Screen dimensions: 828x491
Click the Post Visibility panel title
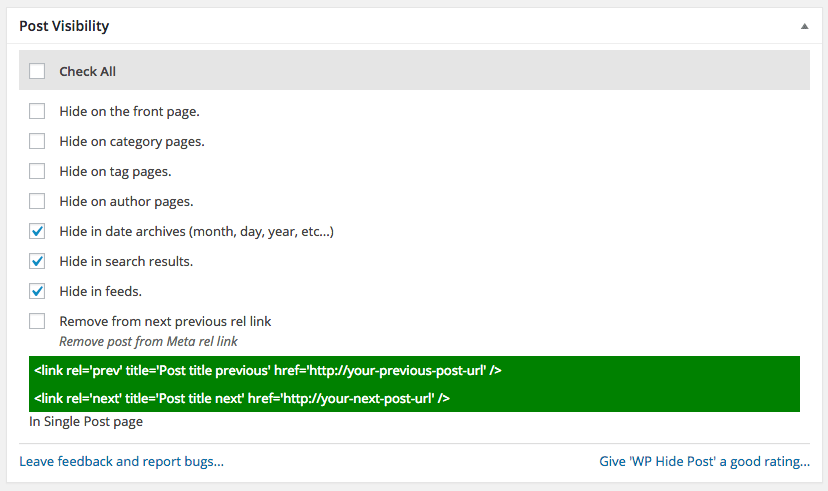pyautogui.click(x=64, y=26)
